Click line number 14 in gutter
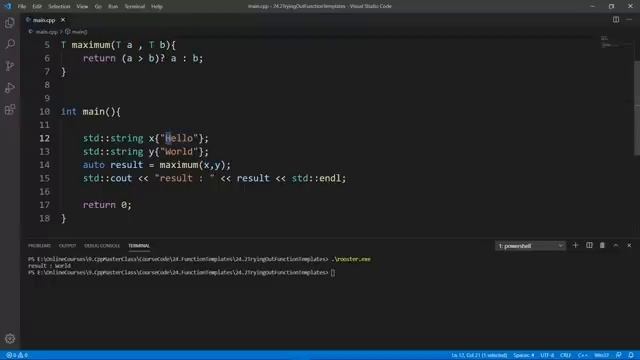640x360 pixels. 44,165
